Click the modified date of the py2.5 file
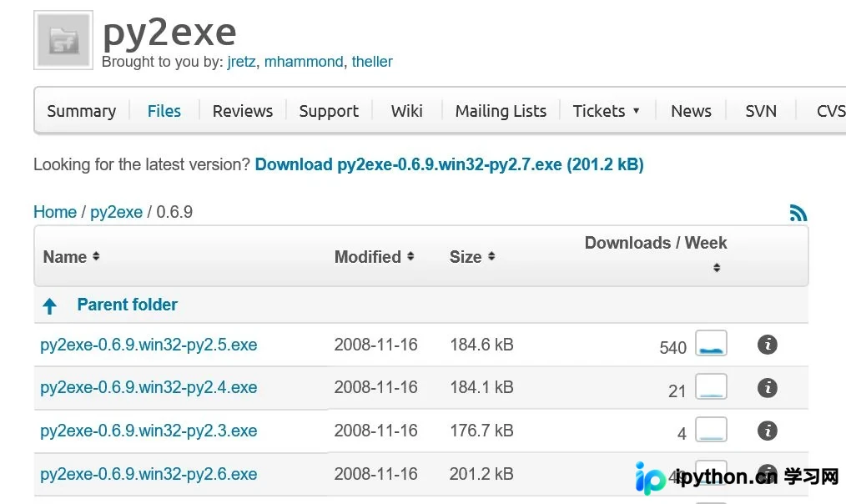The image size is (846, 504). click(x=376, y=345)
